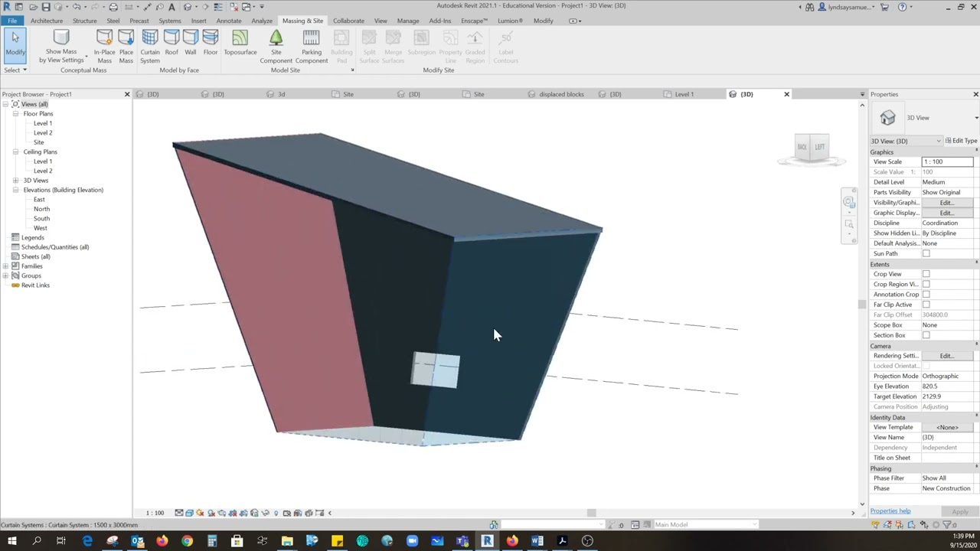Open the Properties help link

click(x=890, y=511)
